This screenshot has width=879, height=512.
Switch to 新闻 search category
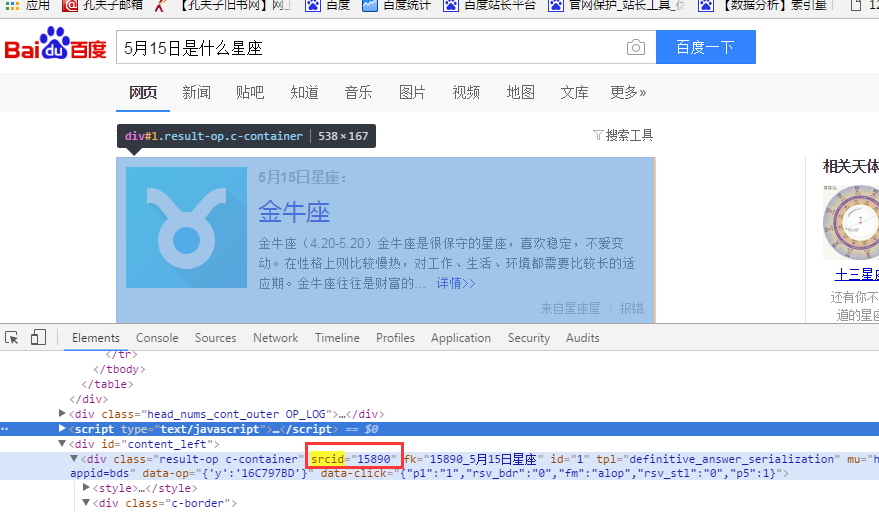click(x=196, y=93)
